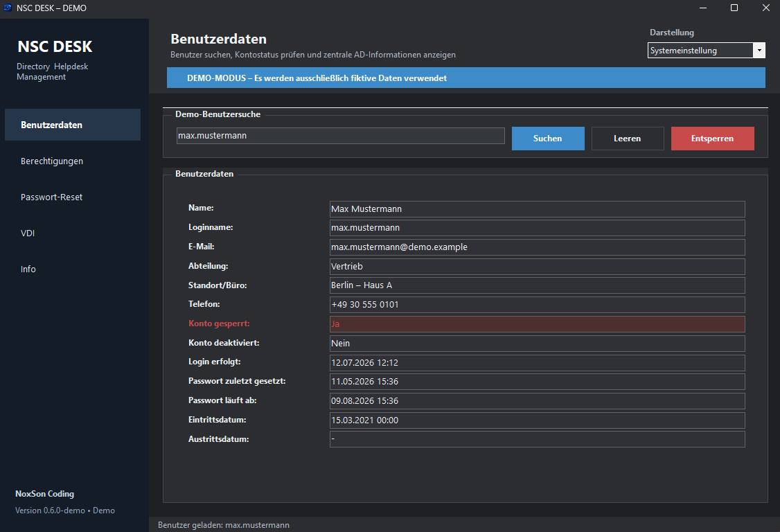Image resolution: width=780 pixels, height=532 pixels.
Task: Go to Passwort-Reset page
Action: pos(73,197)
